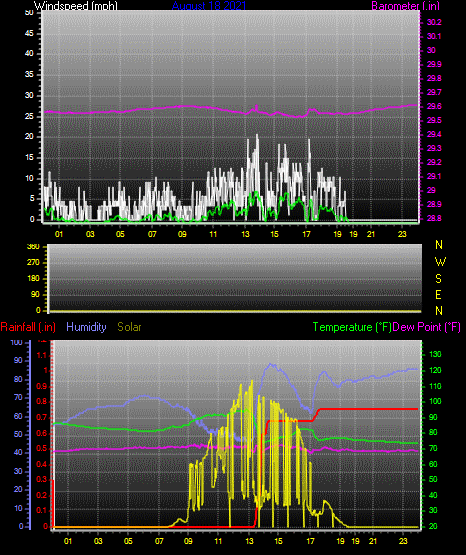
Task: Click barometer axis value 28.9
Action: click(x=434, y=205)
